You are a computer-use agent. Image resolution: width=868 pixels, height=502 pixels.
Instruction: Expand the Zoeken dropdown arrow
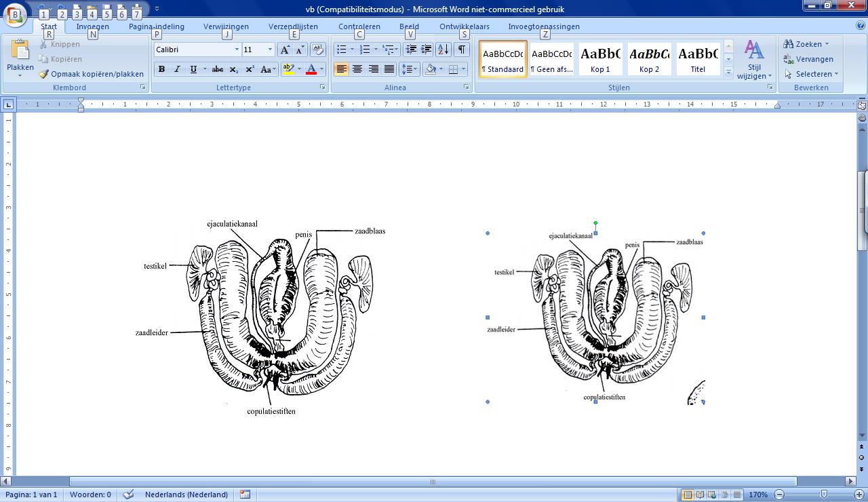coord(827,44)
